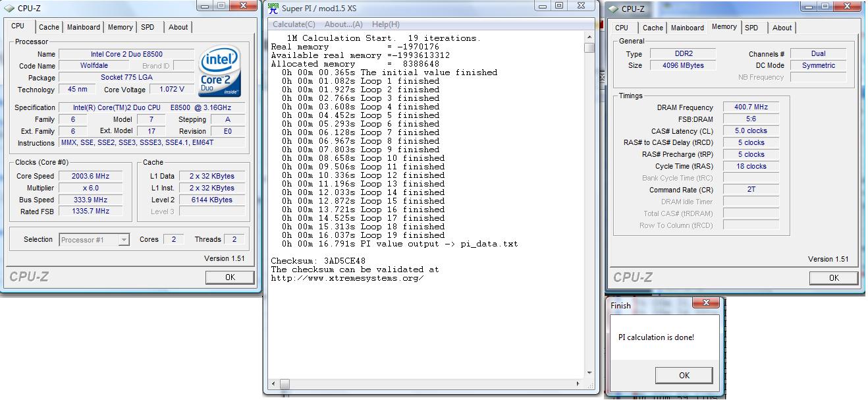Viewport: 868px width, 400px height.
Task: Click the Technology value 45 nm
Action: click(78, 90)
